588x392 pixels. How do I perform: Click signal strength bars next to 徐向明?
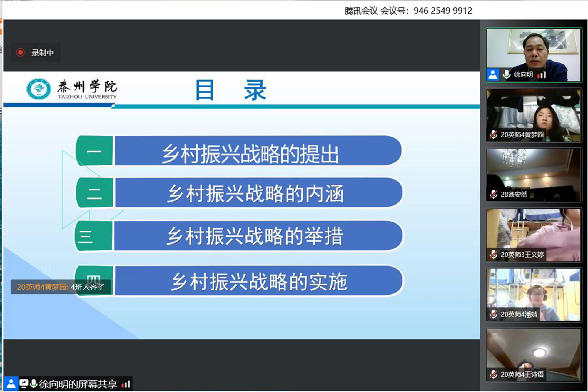coord(542,75)
